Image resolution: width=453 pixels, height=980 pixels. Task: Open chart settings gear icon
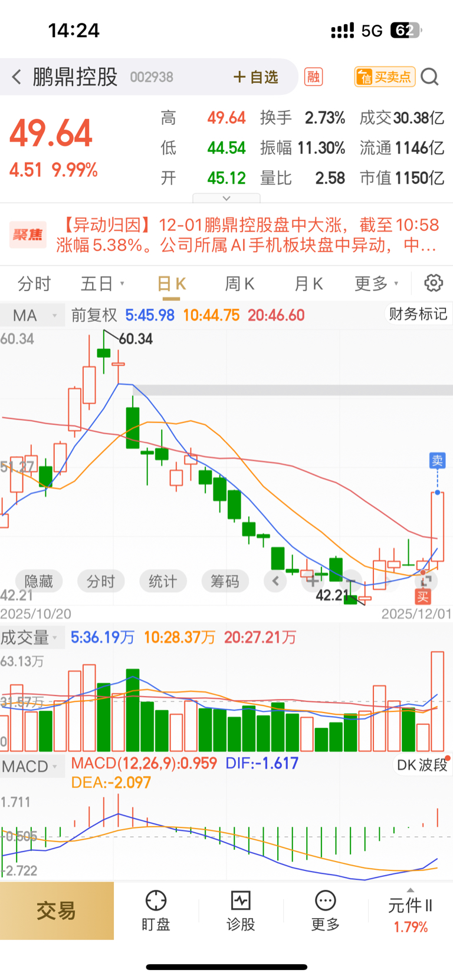tap(434, 283)
